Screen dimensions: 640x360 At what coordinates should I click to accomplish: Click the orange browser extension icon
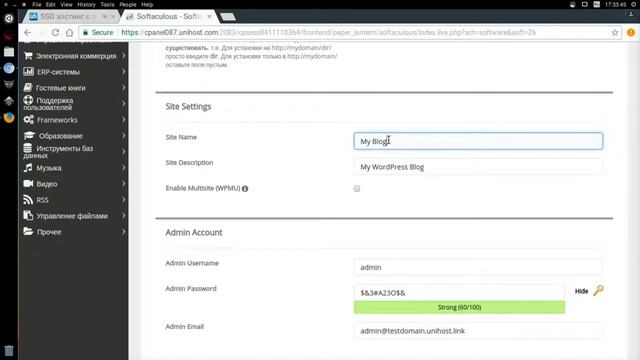point(631,32)
